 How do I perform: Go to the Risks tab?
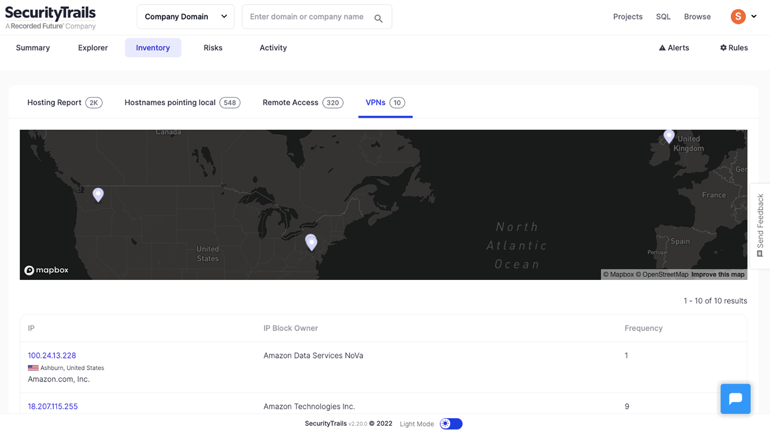(x=213, y=48)
